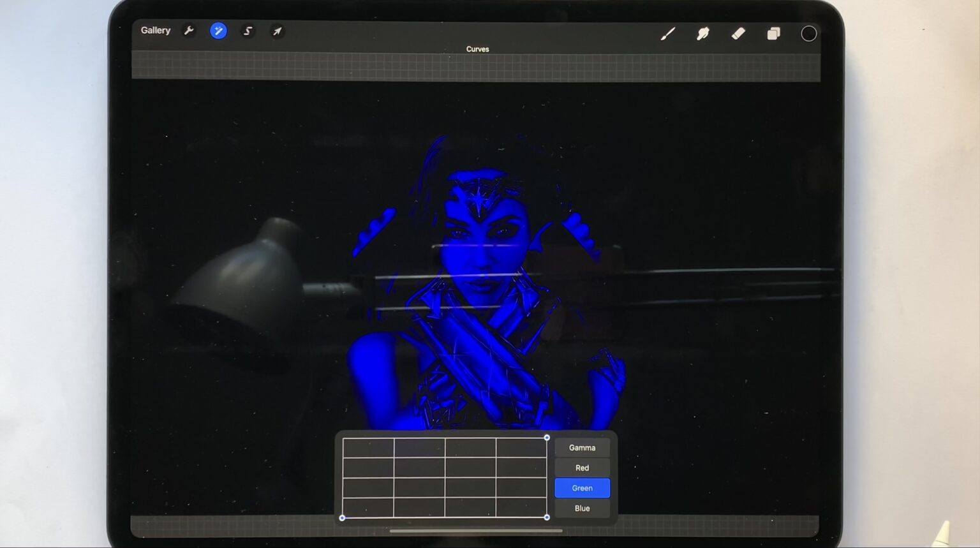The image size is (980, 548).
Task: Tap the bottom-left curve control point
Action: coord(343,517)
